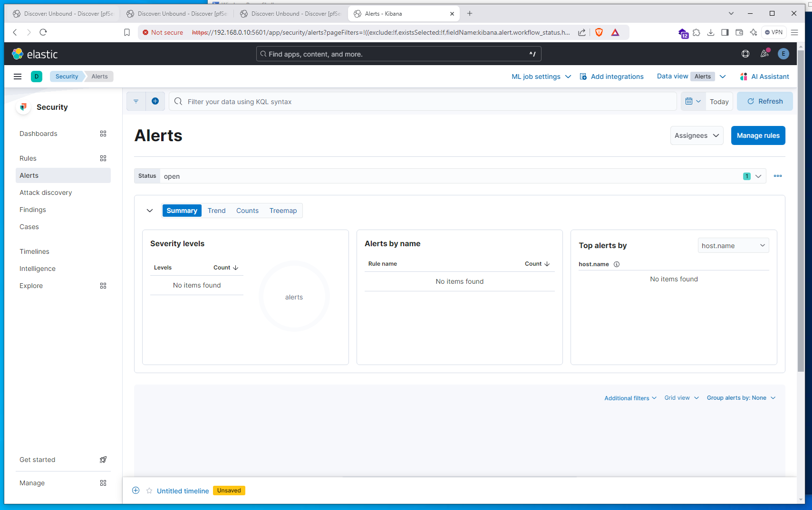
Task: Open the Assignees filter dropdown
Action: (x=697, y=135)
